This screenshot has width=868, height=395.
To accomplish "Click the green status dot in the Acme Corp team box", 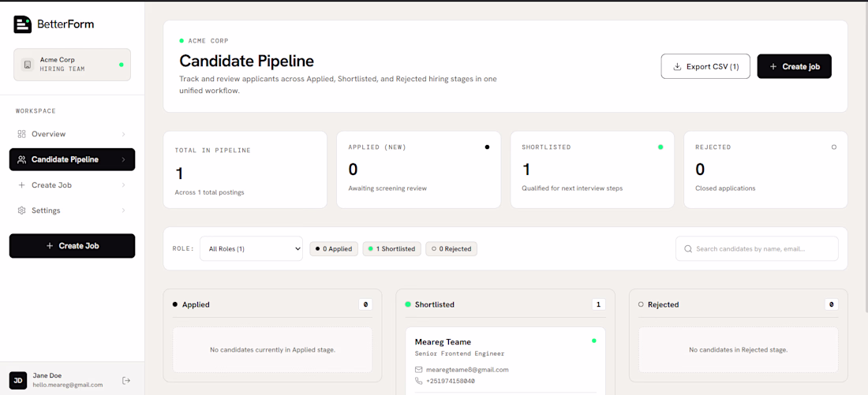I will [x=122, y=65].
